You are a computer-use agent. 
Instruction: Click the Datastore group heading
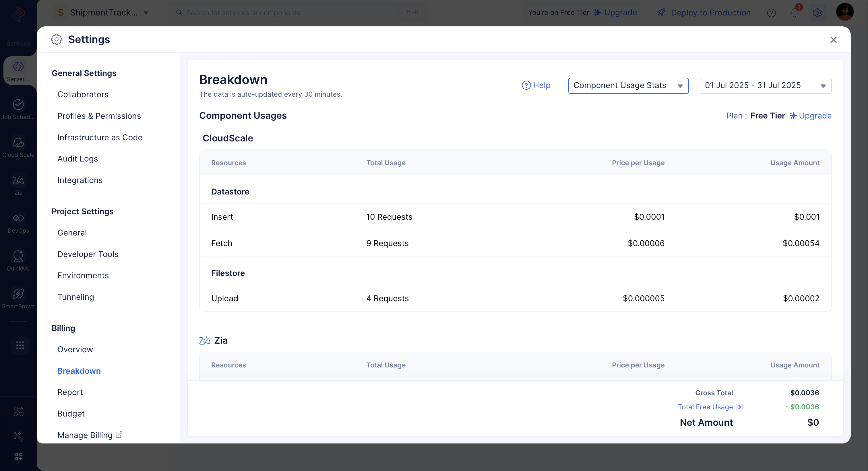pyautogui.click(x=230, y=192)
